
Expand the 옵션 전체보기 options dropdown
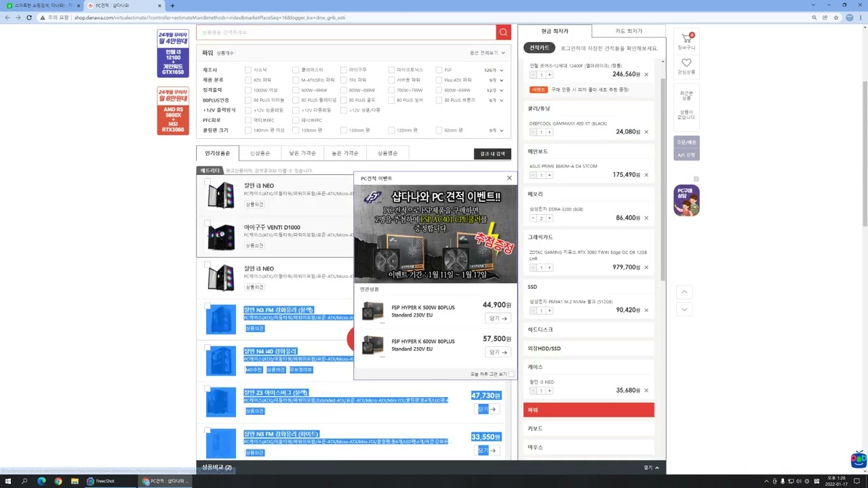click(x=488, y=53)
